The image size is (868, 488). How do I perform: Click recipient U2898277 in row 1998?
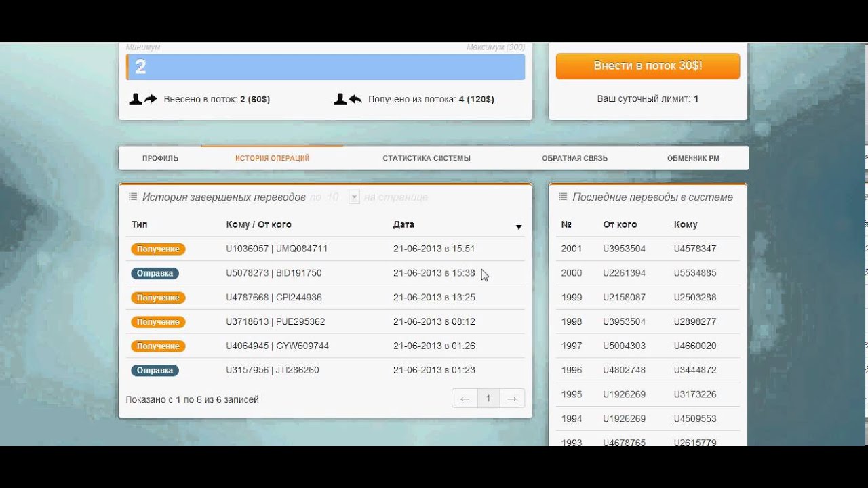pyautogui.click(x=695, y=322)
